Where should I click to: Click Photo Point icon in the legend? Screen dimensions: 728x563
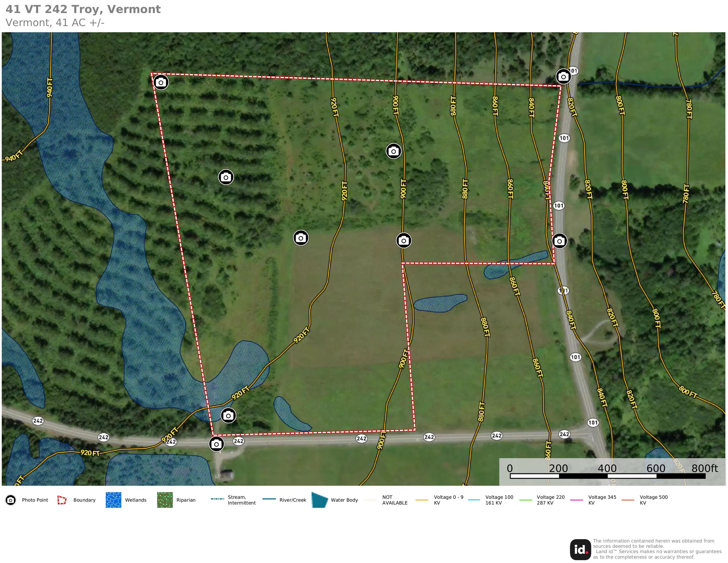point(11,500)
